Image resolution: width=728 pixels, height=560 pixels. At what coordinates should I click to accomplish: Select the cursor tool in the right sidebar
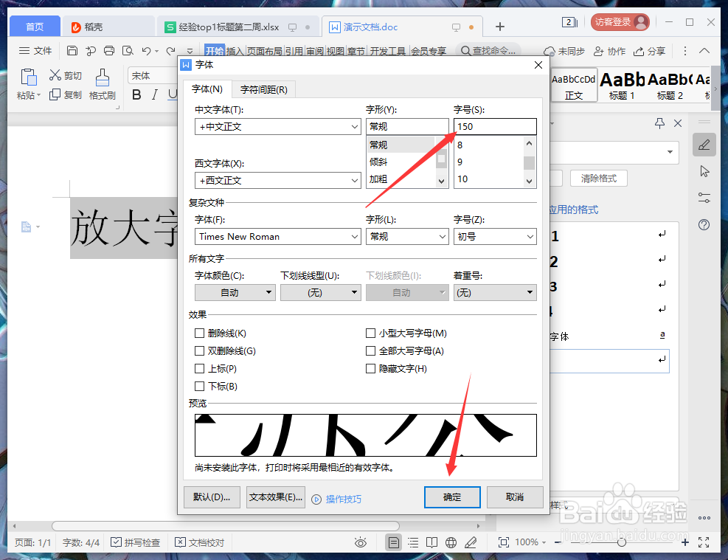point(704,171)
